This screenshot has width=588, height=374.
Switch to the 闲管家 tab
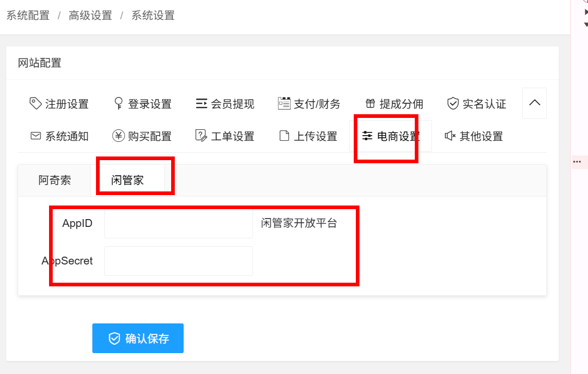click(127, 180)
